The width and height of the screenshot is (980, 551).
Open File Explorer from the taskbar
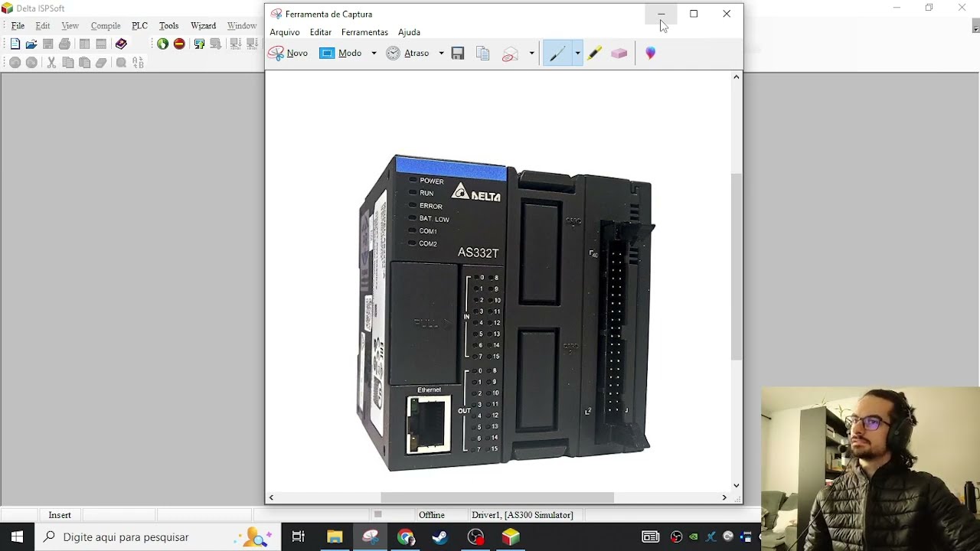pyautogui.click(x=335, y=537)
